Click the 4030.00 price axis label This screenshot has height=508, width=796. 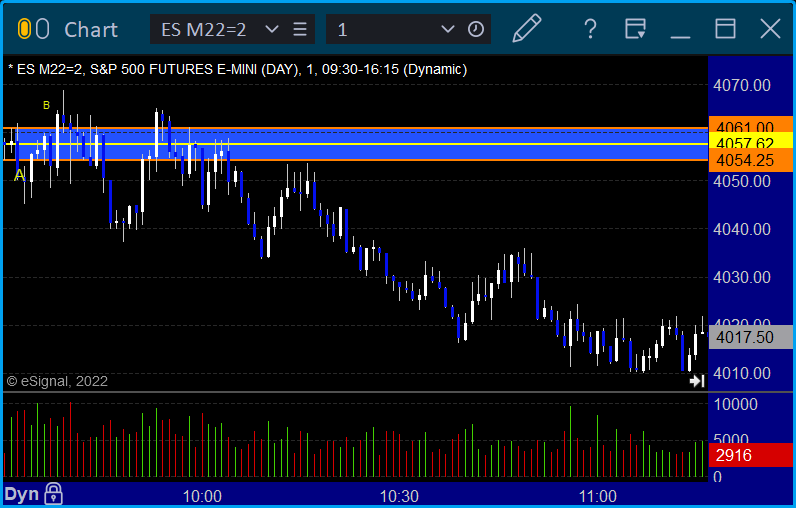pyautogui.click(x=742, y=277)
